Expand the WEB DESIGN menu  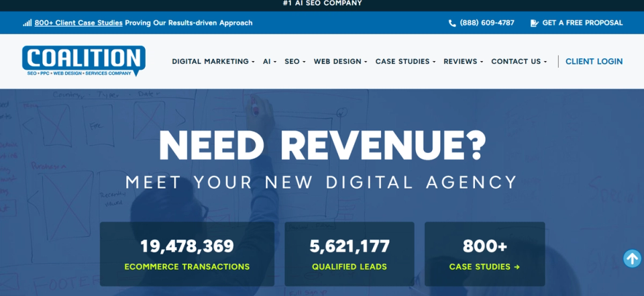pyautogui.click(x=340, y=61)
